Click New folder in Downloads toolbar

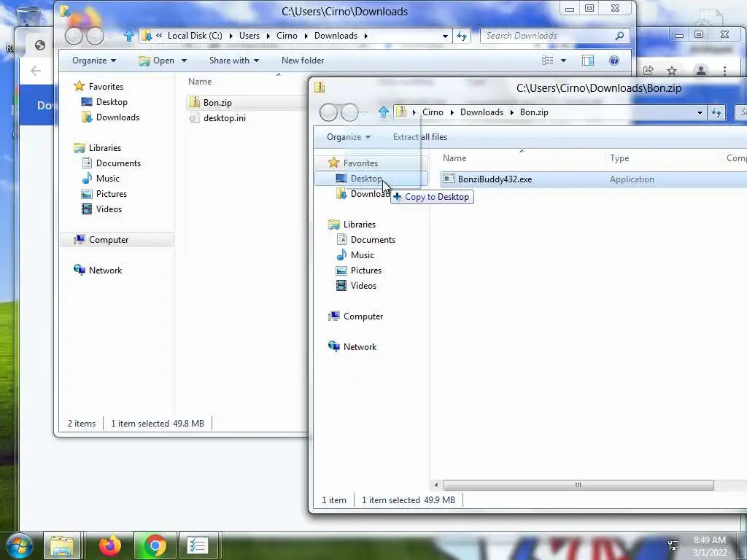point(303,61)
